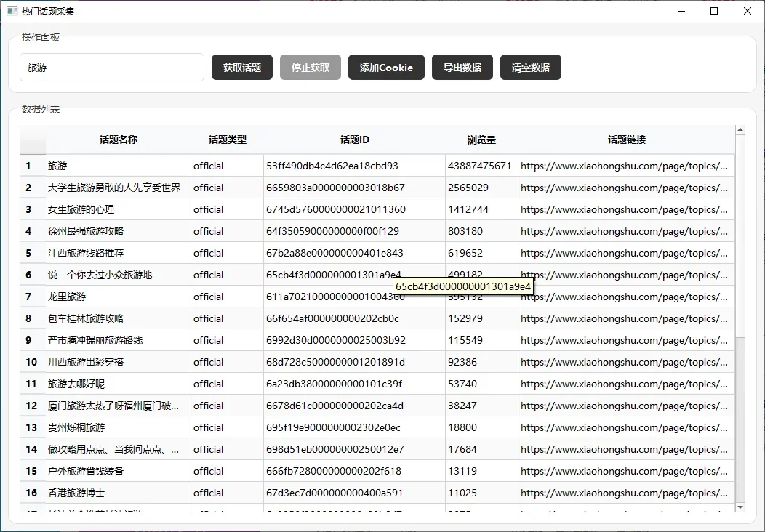Screen dimensions: 765x532
Task: Click the topic cell 川西旅游出彩穿搭
Action: coord(118,363)
